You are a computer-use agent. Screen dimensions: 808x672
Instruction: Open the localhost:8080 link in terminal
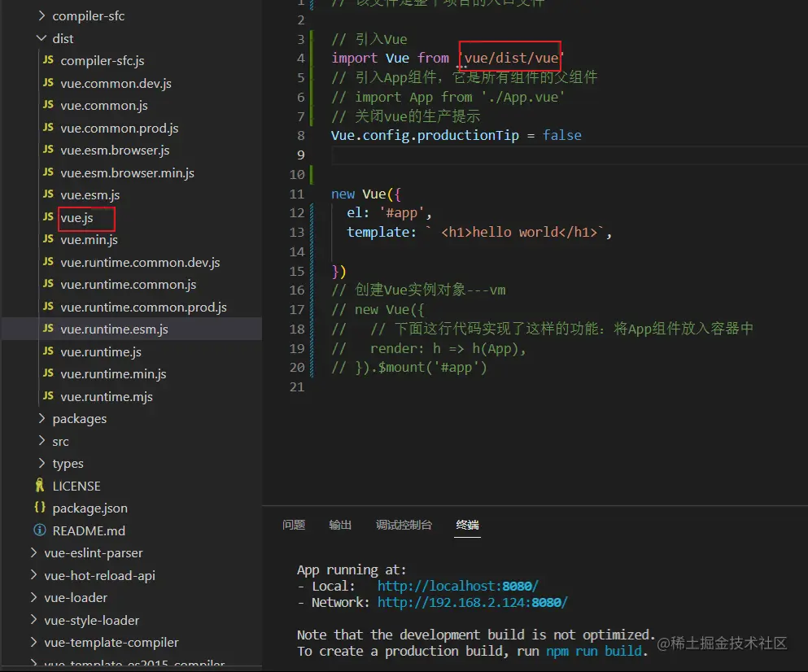(457, 586)
